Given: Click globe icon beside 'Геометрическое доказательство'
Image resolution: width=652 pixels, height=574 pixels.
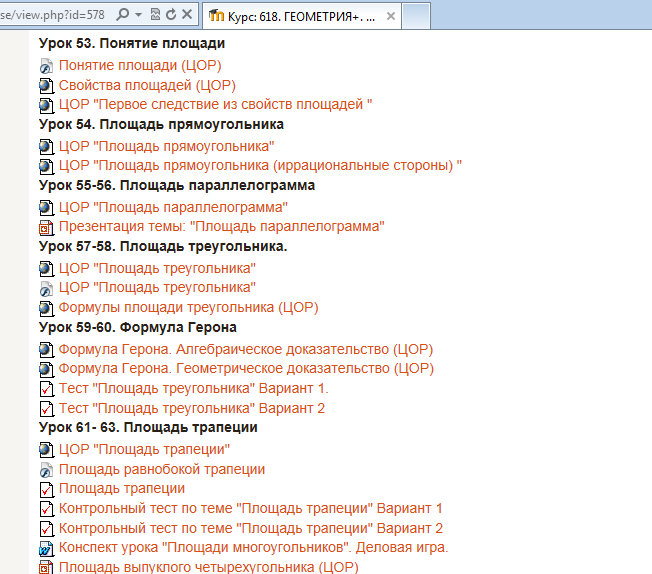Looking at the screenshot, I should click(46, 370).
